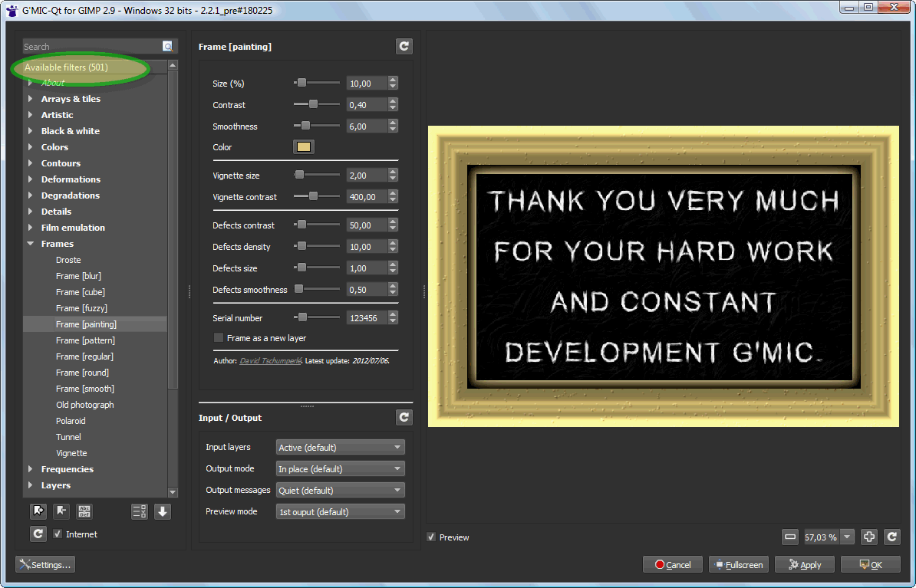Screen dimensions: 916x588
Task: Open the preview zoom percentage dropdown
Action: (x=847, y=537)
